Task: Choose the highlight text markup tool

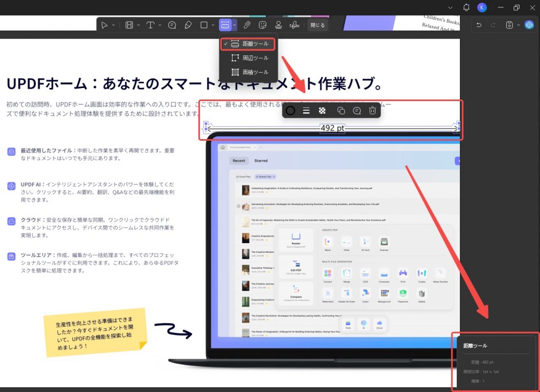Action: tap(129, 25)
